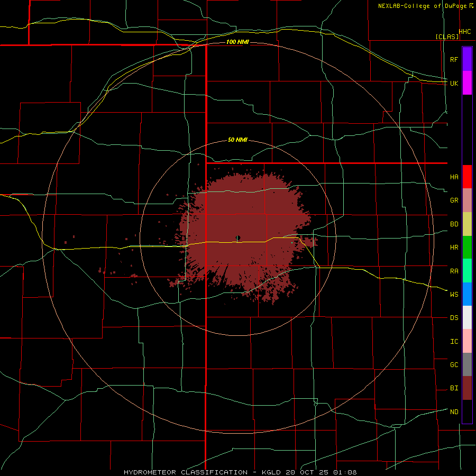Viewport: 476px width, 476px height.
Task: Click the UK magenta legend swatch
Action: [467, 83]
